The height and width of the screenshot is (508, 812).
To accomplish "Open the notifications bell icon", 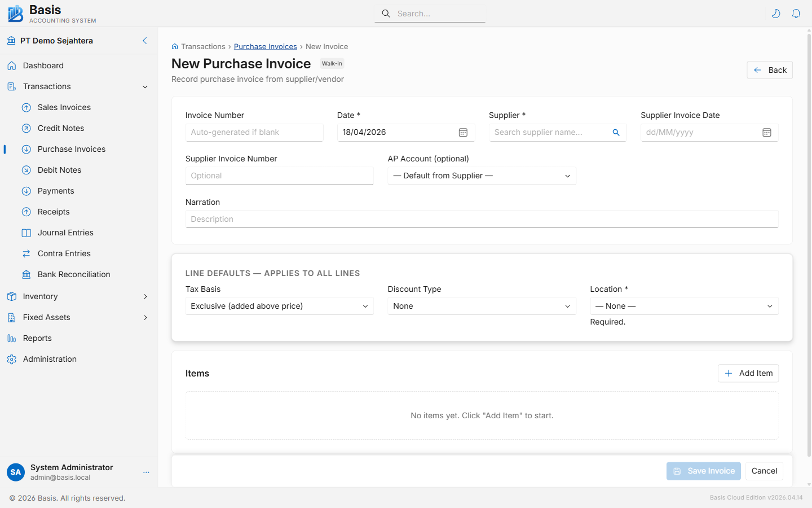I will [796, 13].
